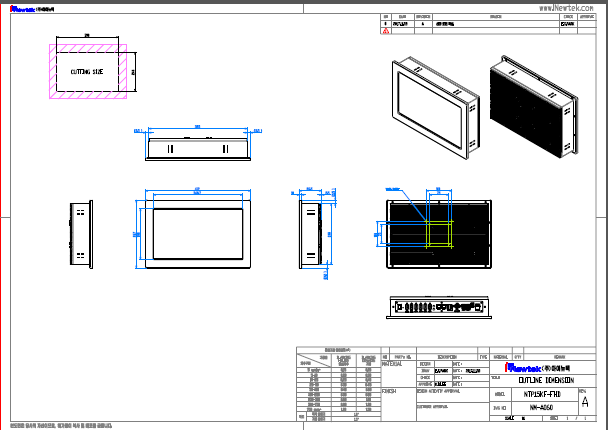
Task: Click the tolerance table at bottom
Action: point(339,384)
